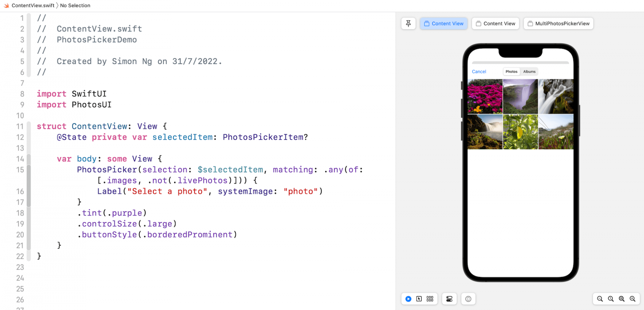Pick the pink flowers photo
644x310 pixels.
pyautogui.click(x=485, y=96)
